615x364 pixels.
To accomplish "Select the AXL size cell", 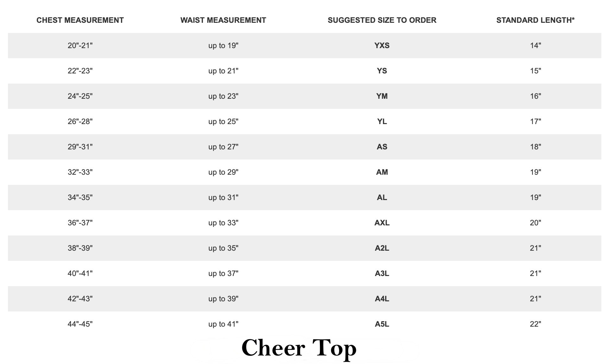I will pos(382,223).
